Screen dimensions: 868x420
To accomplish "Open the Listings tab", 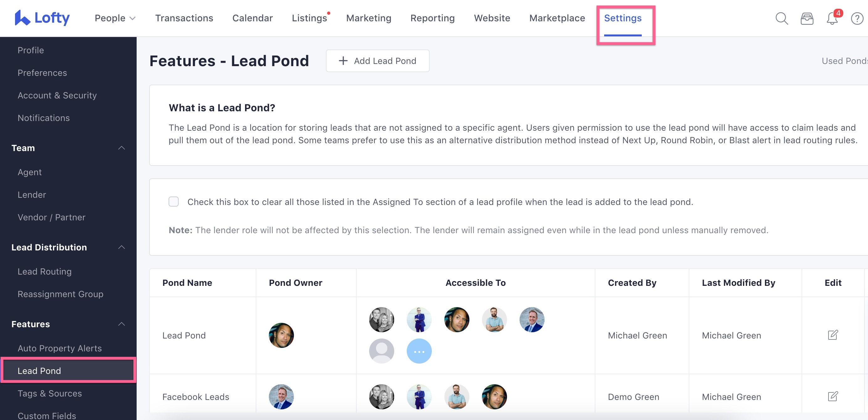I will (x=309, y=18).
